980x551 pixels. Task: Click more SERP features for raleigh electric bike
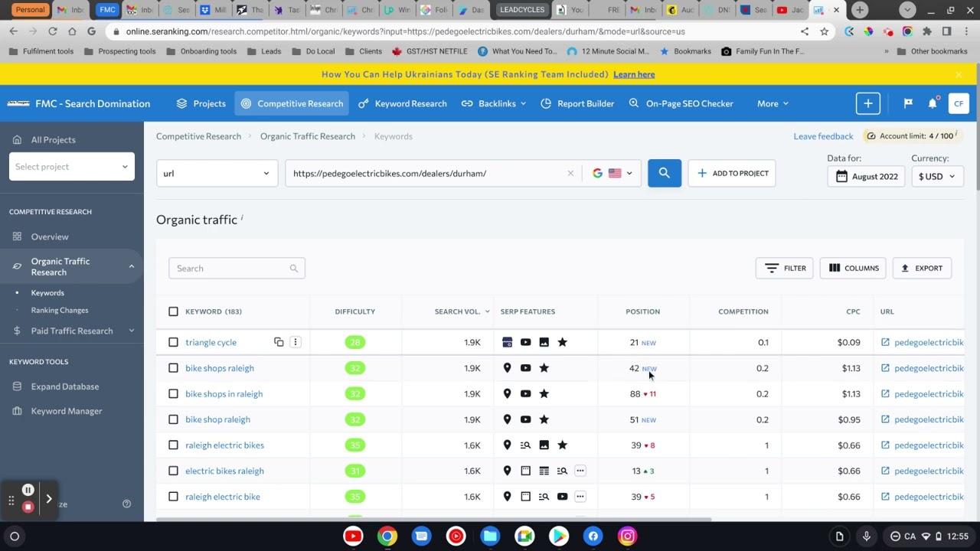[580, 497]
